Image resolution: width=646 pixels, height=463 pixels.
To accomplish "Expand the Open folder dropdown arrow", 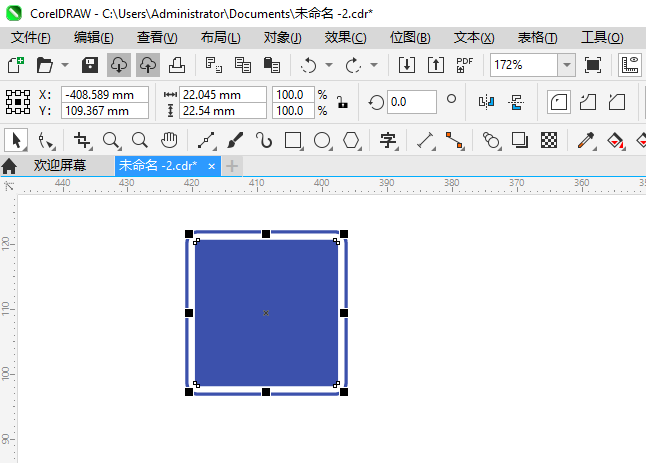I will coord(65,65).
